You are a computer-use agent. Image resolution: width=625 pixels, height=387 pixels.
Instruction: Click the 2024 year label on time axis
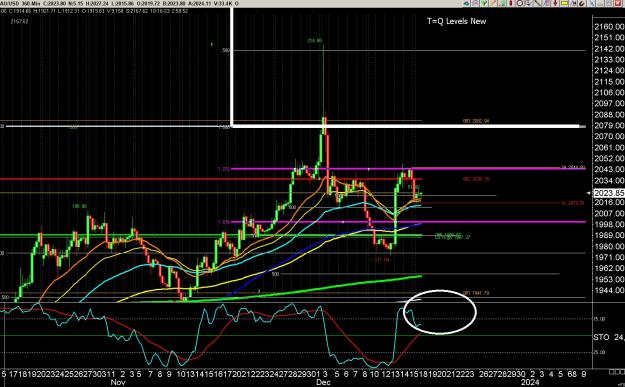click(531, 382)
